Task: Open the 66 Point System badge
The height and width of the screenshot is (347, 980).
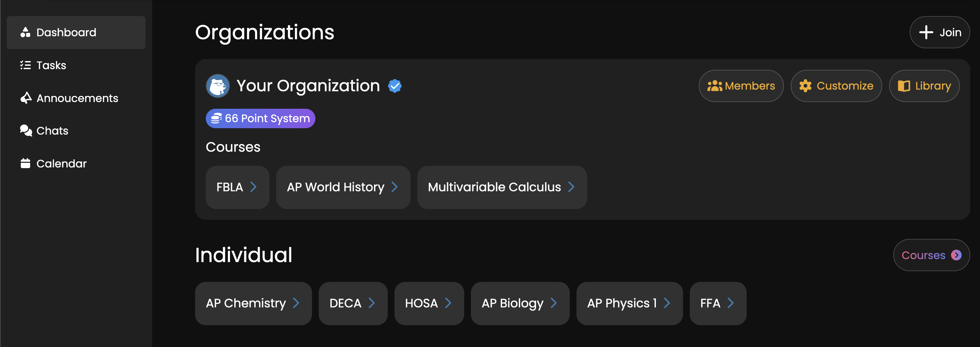Action: click(x=260, y=118)
